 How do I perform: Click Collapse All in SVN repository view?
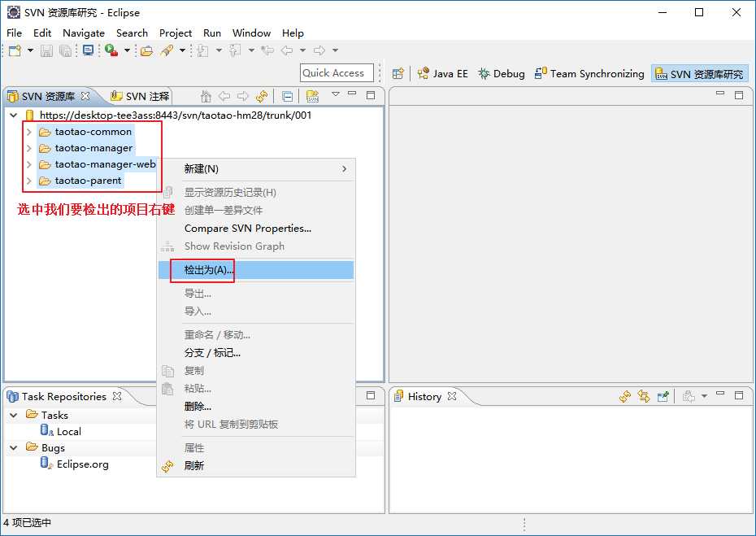tap(287, 97)
